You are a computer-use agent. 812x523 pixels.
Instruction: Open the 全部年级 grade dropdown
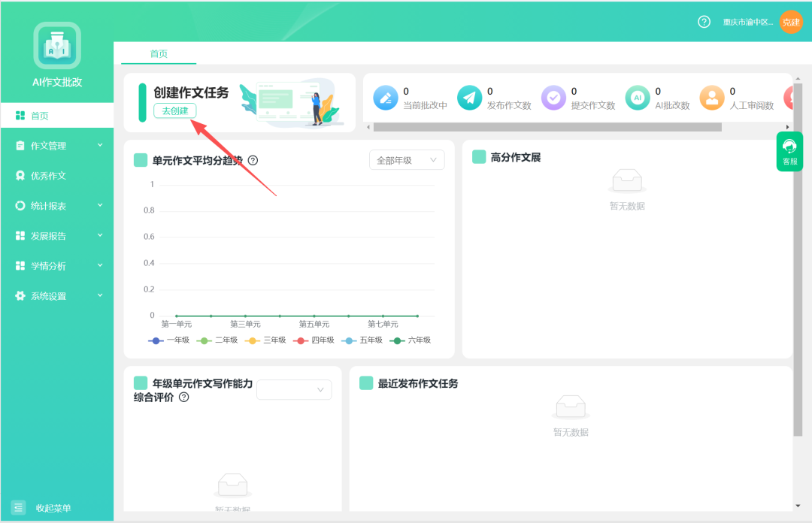(x=406, y=159)
